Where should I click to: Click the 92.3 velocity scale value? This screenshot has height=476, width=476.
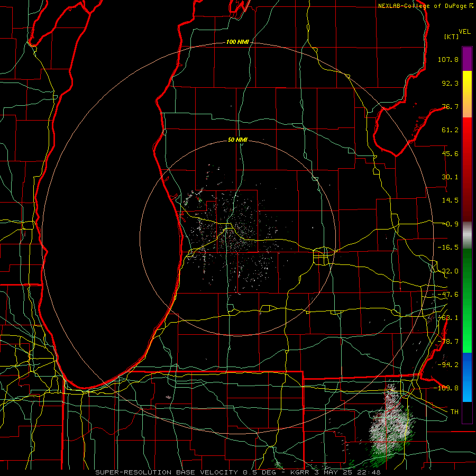point(450,83)
